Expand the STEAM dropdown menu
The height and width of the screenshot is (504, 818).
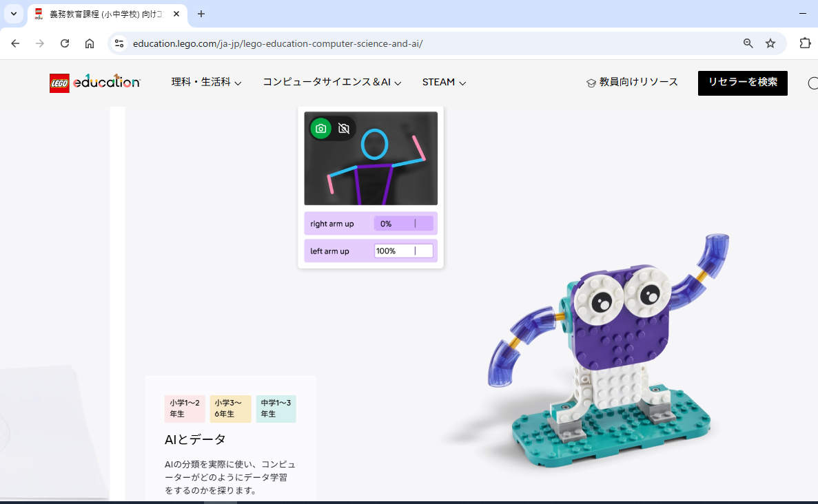(444, 83)
